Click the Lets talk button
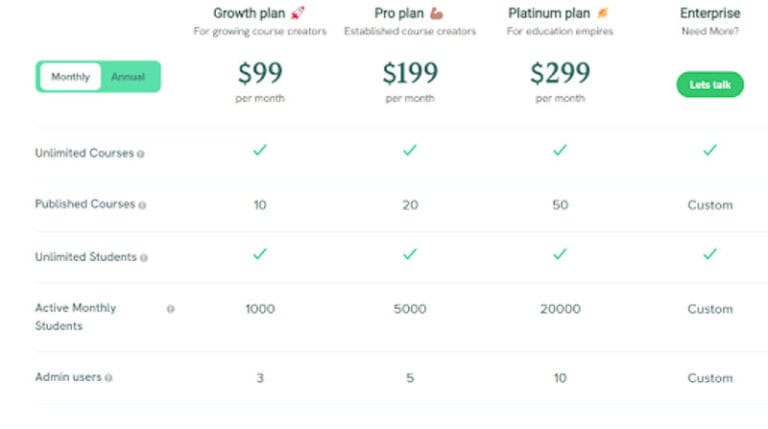768x429 pixels. point(710,85)
